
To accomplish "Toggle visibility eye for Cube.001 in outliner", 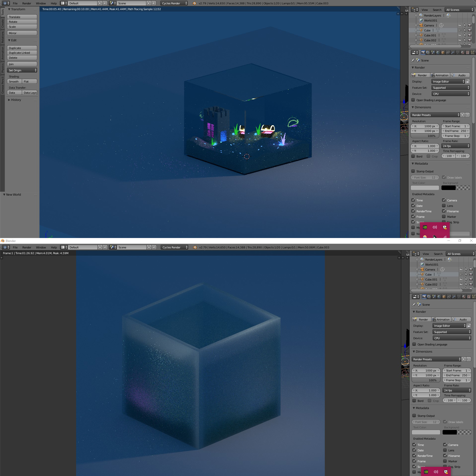I will (460, 35).
